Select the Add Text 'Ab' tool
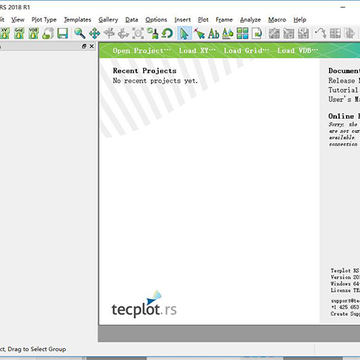 [214, 33]
